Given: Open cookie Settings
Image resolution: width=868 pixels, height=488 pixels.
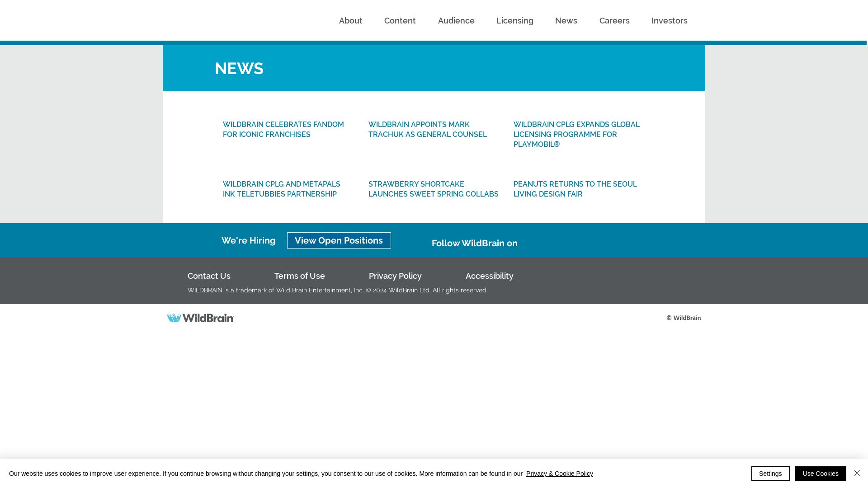Looking at the screenshot, I should click(770, 474).
